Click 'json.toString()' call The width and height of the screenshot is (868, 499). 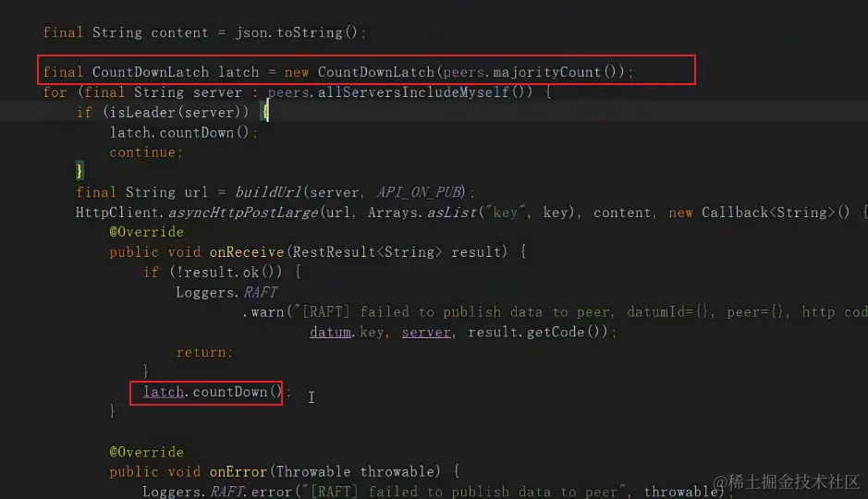[x=296, y=32]
